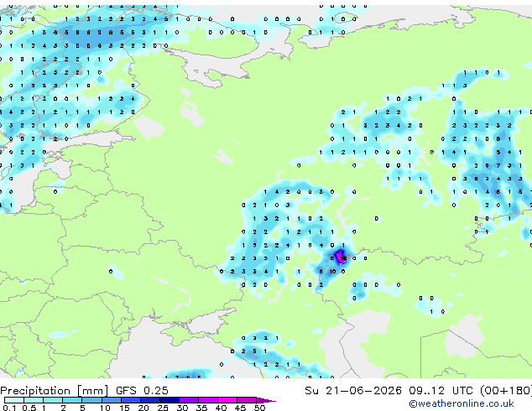Click the purple precipitation maximum on the map
Viewport: 532px width, 411px height.
340,256
